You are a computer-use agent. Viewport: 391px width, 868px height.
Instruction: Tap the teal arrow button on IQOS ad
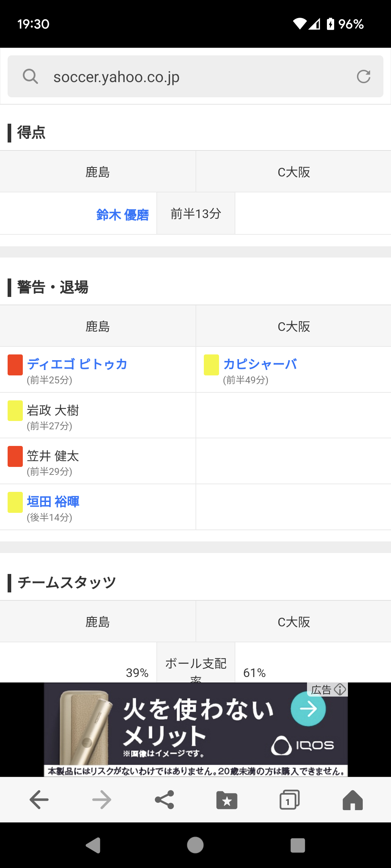[308, 709]
